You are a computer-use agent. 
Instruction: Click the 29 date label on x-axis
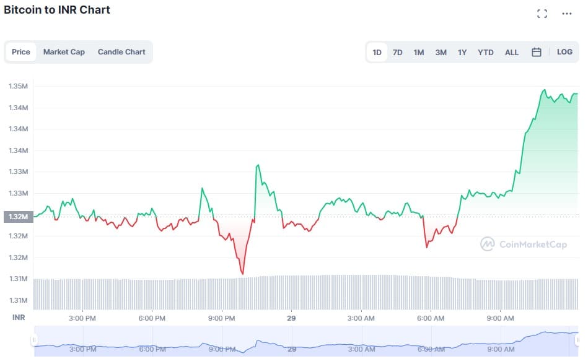click(291, 318)
